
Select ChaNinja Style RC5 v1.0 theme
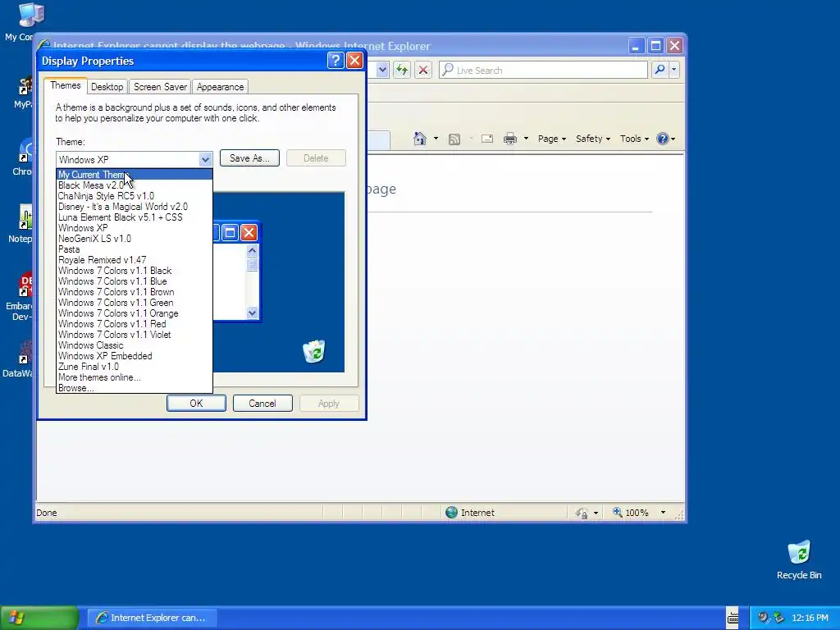[x=134, y=196]
